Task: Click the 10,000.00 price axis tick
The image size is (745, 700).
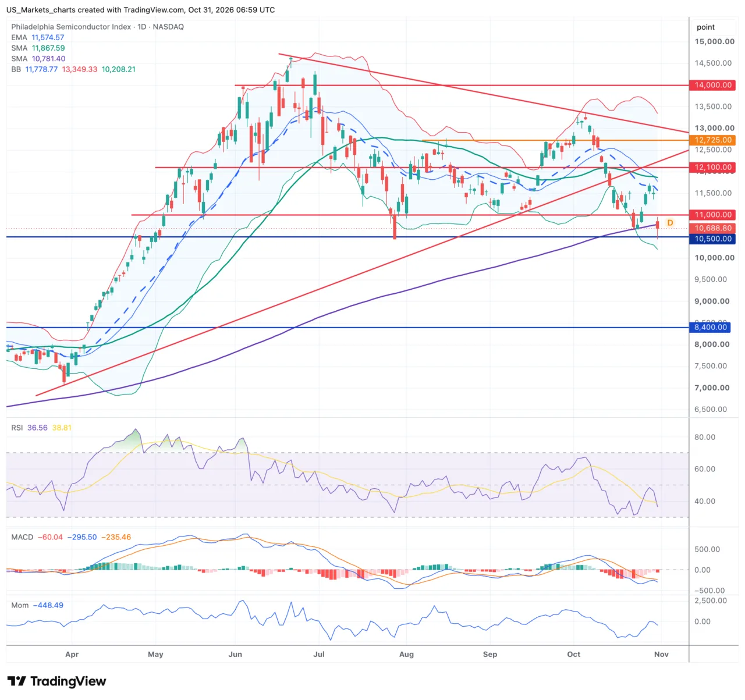Action: [715, 258]
